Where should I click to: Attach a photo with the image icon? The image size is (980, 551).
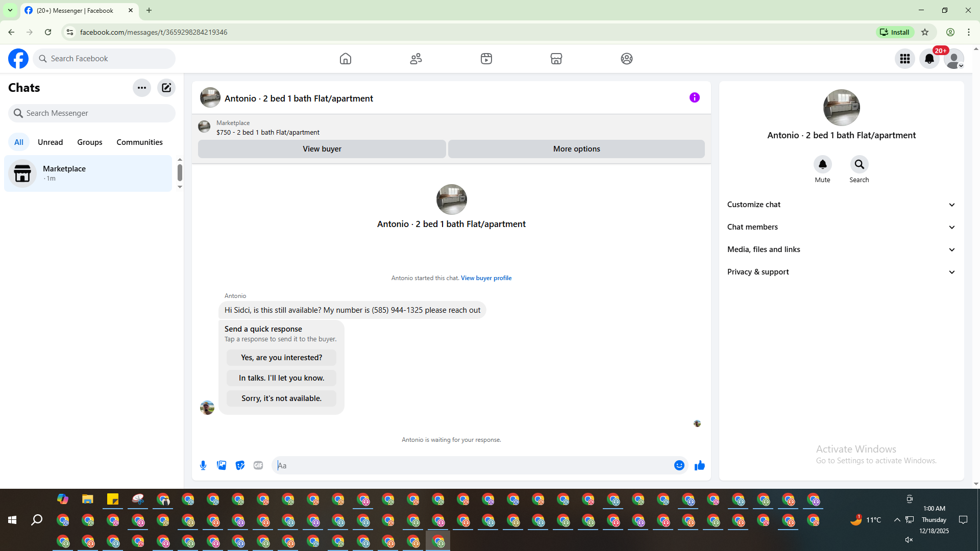(222, 465)
